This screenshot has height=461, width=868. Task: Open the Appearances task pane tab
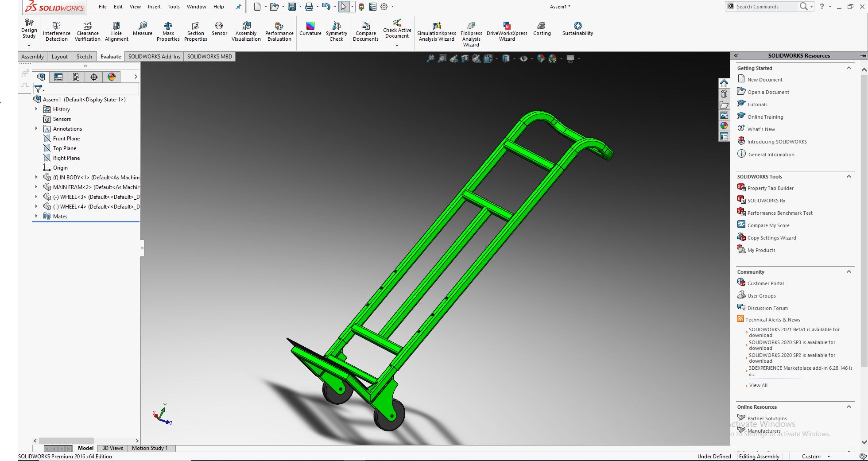click(724, 126)
